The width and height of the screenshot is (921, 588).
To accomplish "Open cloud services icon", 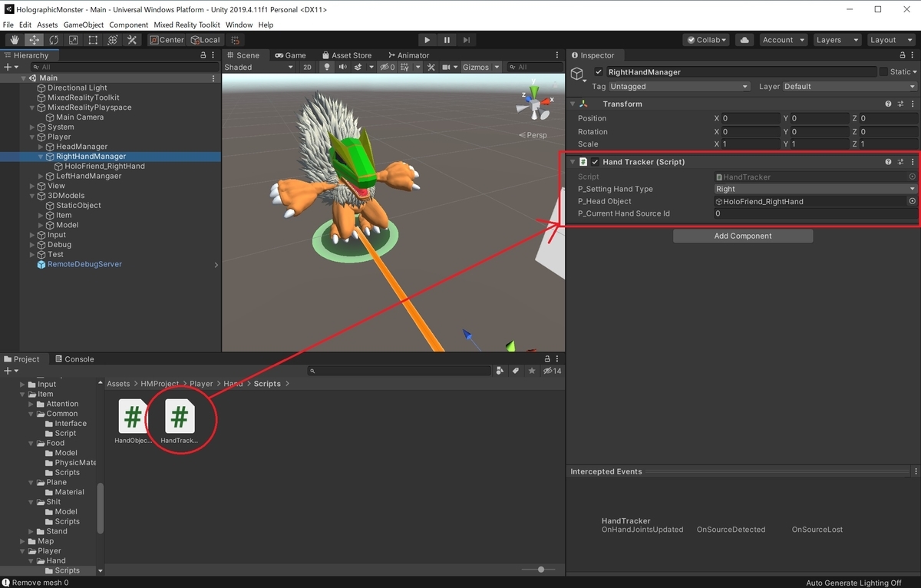I will click(x=744, y=40).
